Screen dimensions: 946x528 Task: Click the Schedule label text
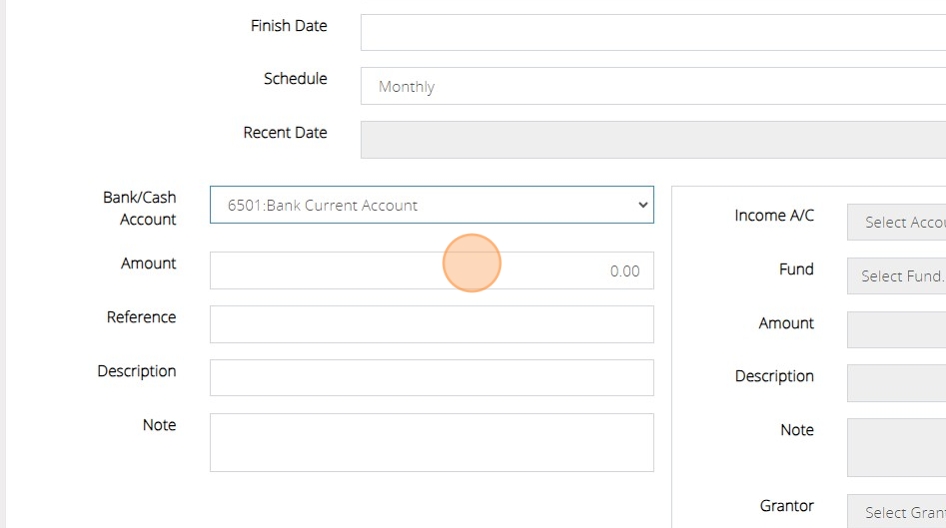pos(295,79)
